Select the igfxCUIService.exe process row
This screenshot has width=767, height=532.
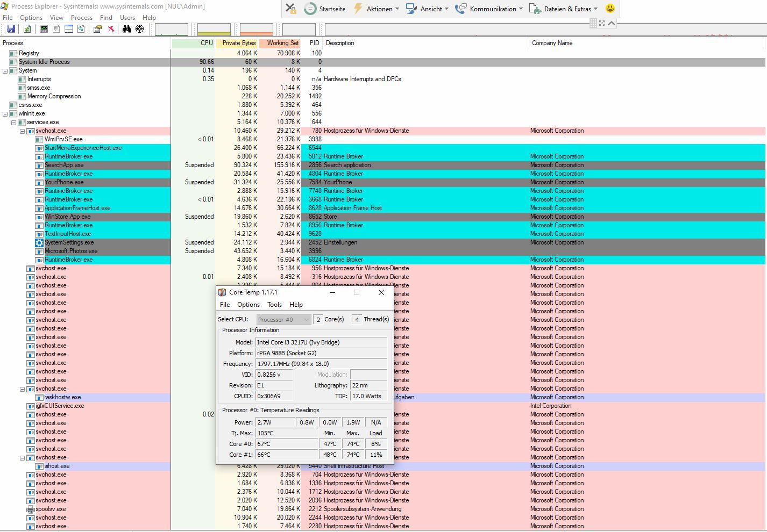(x=383, y=406)
